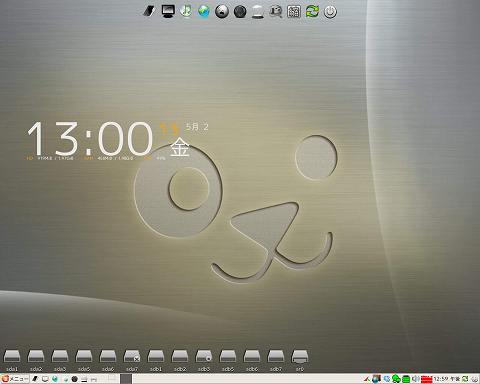Image resolution: width=480 pixels, height=384 pixels.
Task: Open the sdb5 drive icon
Action: [228, 357]
